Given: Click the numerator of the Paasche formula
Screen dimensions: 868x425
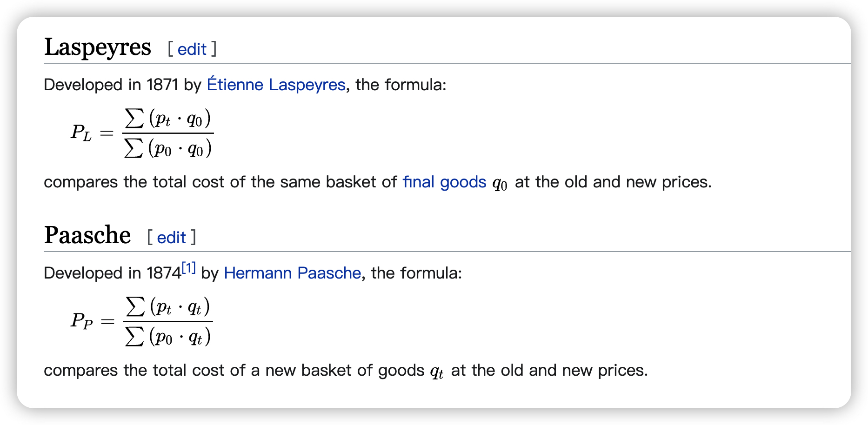Looking at the screenshot, I should pos(168,307).
